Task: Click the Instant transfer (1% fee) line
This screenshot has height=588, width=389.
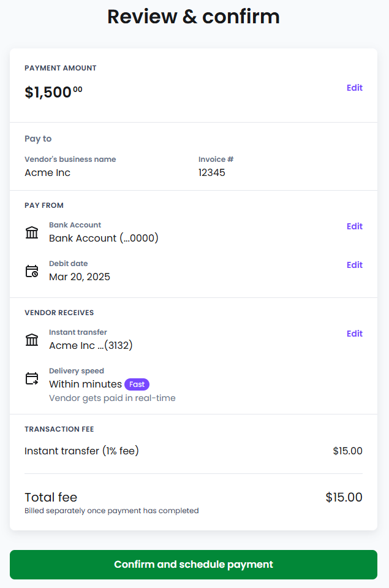Action: coord(194,451)
